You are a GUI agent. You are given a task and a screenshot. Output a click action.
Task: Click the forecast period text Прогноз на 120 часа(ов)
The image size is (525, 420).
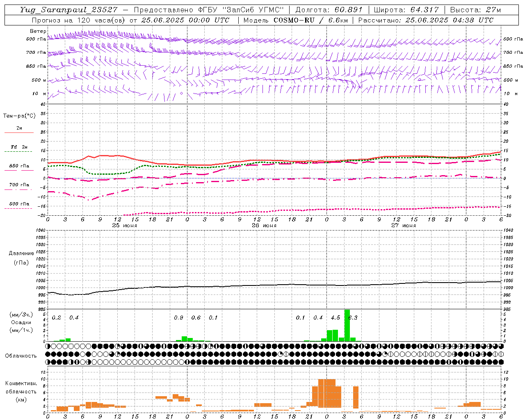coord(79,20)
